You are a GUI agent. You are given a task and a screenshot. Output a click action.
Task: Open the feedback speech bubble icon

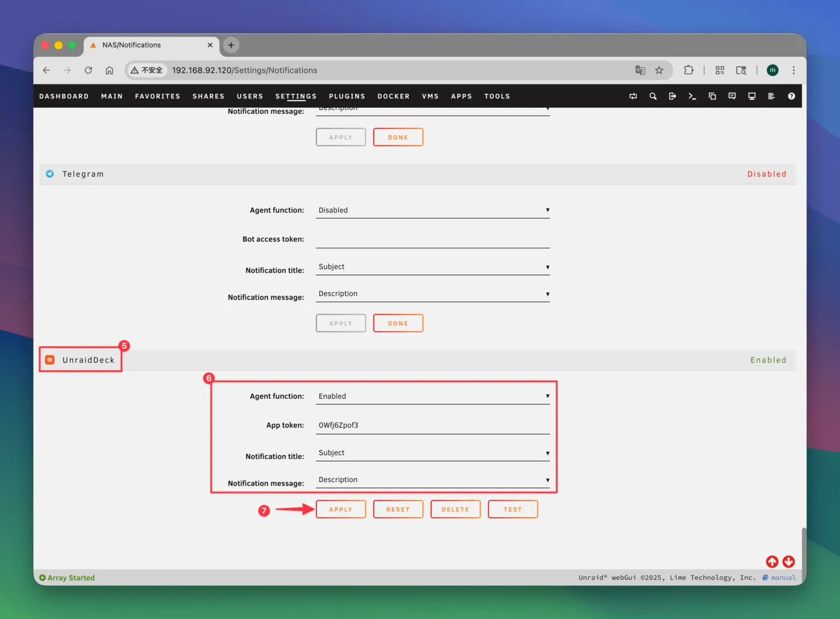(732, 96)
